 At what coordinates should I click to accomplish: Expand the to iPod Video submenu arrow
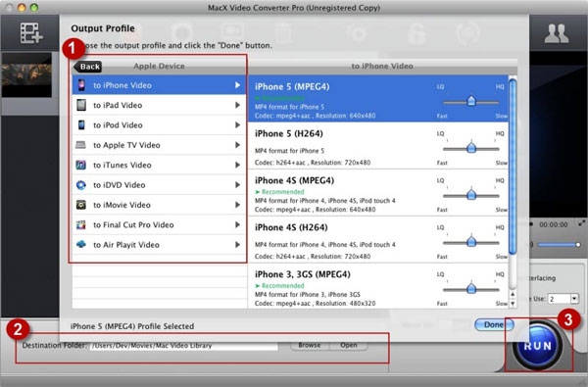[237, 124]
